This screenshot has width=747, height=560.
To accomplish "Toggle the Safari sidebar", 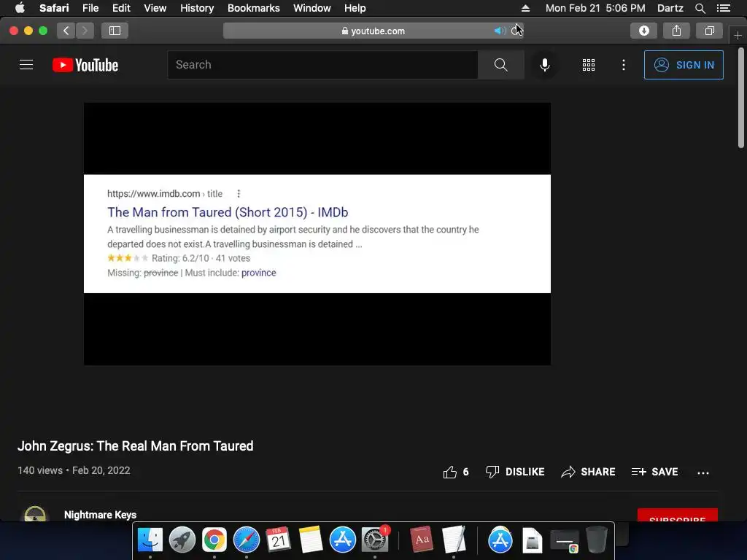I will tap(115, 31).
